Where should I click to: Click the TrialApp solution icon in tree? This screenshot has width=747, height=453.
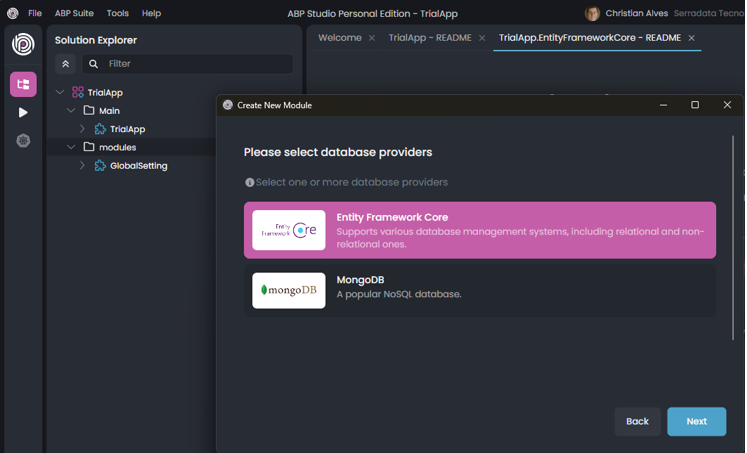coord(77,93)
